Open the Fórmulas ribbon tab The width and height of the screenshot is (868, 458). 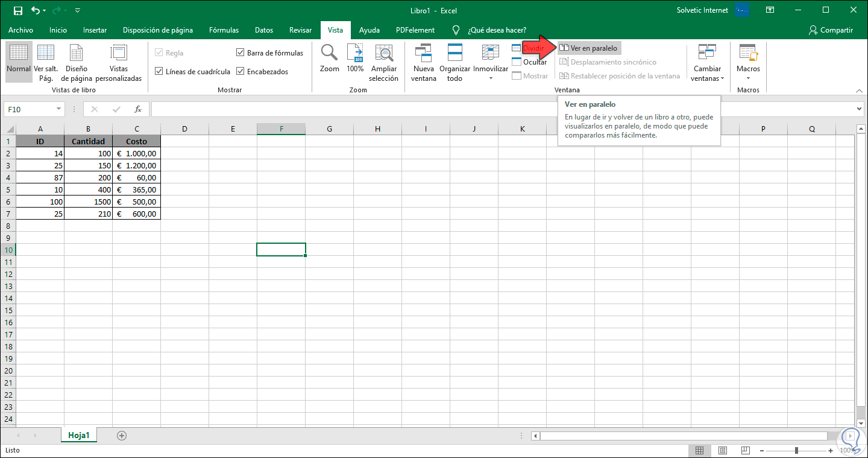pyautogui.click(x=224, y=30)
